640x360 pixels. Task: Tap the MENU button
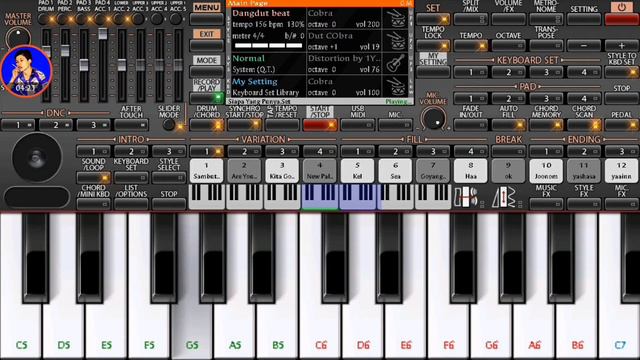pyautogui.click(x=207, y=19)
